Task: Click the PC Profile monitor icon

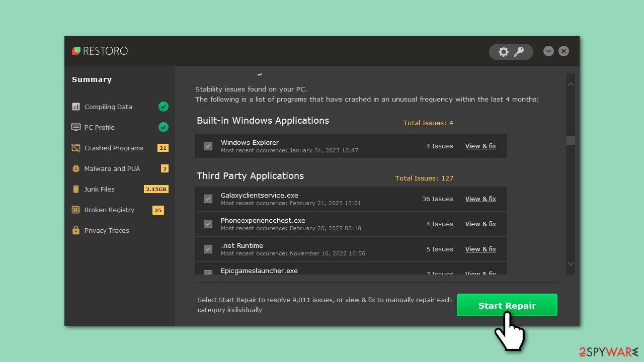Action: pyautogui.click(x=76, y=127)
